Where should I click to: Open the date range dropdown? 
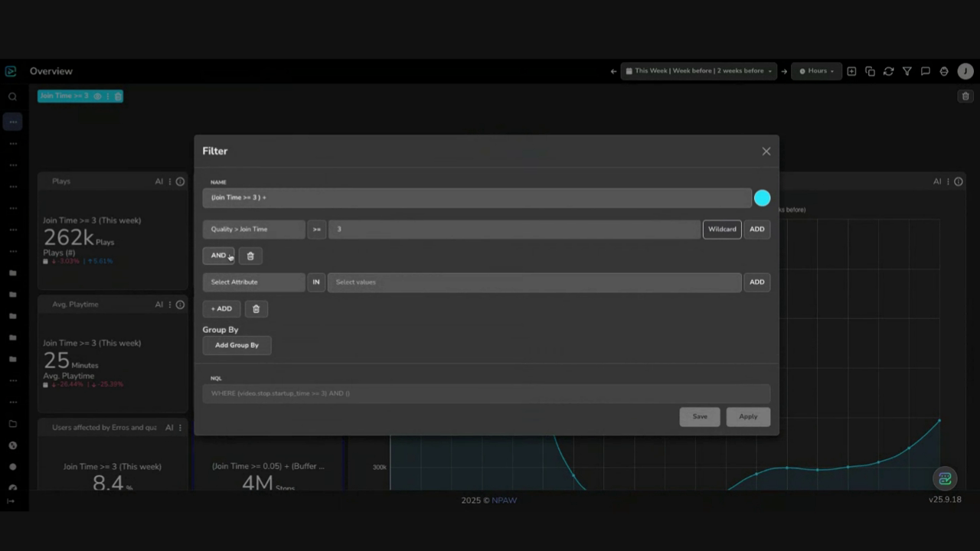tap(699, 71)
